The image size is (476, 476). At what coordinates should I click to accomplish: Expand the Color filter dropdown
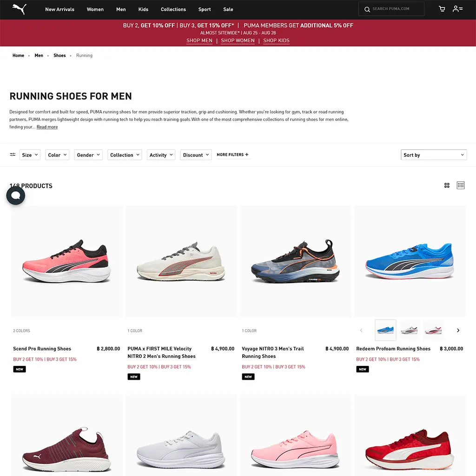pos(57,155)
